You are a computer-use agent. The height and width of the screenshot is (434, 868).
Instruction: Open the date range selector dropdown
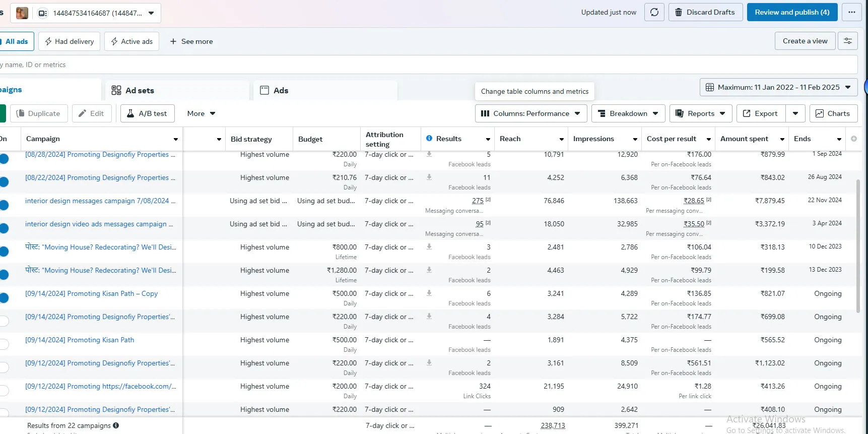[778, 87]
